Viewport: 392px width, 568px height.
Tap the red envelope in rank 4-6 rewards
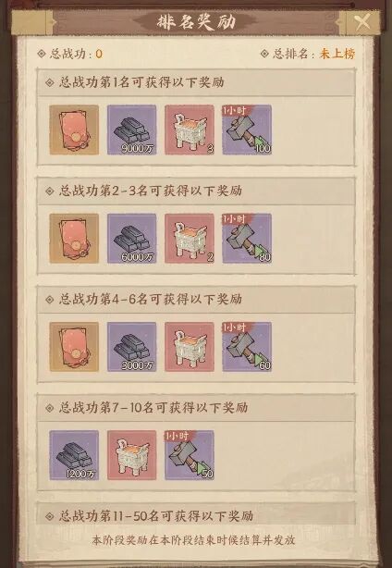pyautogui.click(x=74, y=347)
